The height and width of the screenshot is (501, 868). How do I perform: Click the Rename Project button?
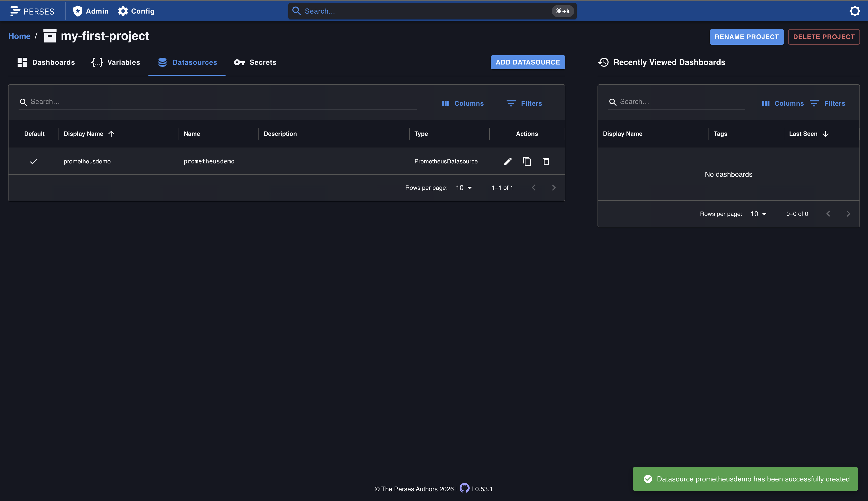[x=746, y=37]
